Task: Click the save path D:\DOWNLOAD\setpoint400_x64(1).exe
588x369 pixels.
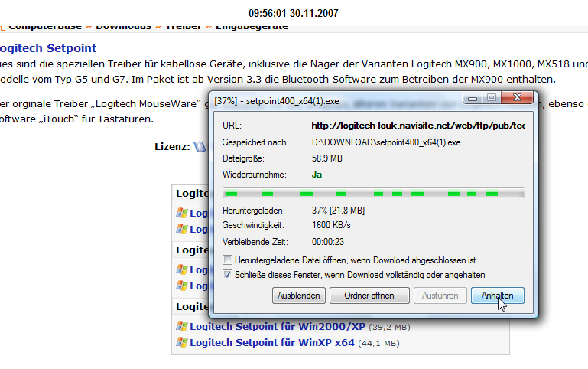Action: [x=386, y=142]
